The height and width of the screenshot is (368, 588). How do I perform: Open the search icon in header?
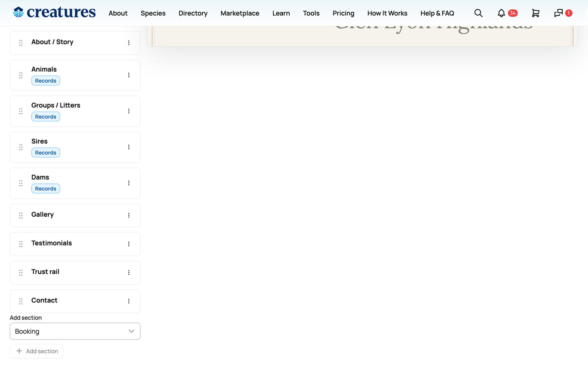(x=478, y=13)
